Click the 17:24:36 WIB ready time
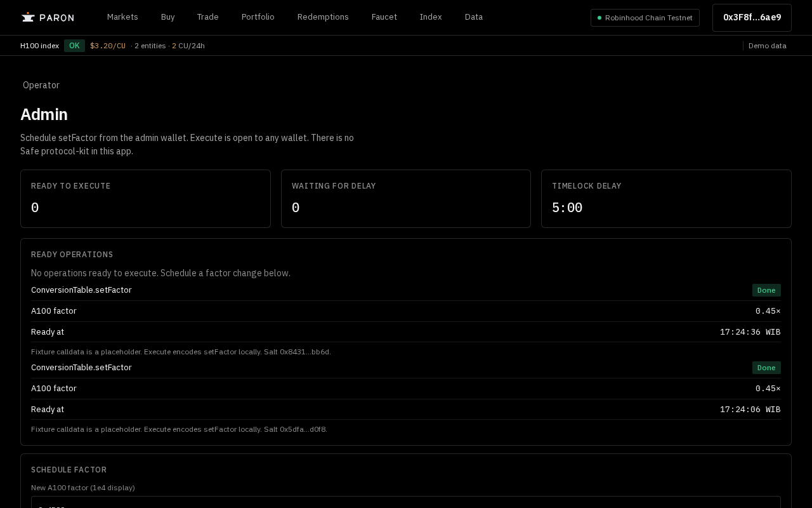 (750, 332)
